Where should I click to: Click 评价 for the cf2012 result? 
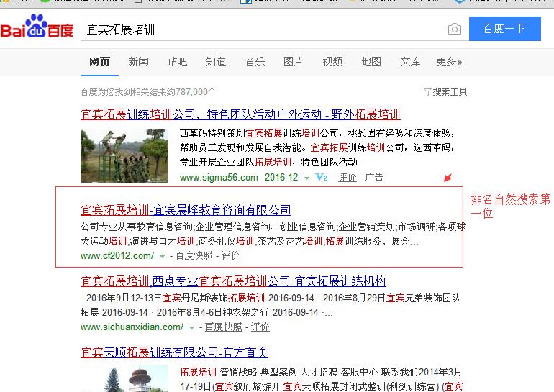click(x=231, y=255)
